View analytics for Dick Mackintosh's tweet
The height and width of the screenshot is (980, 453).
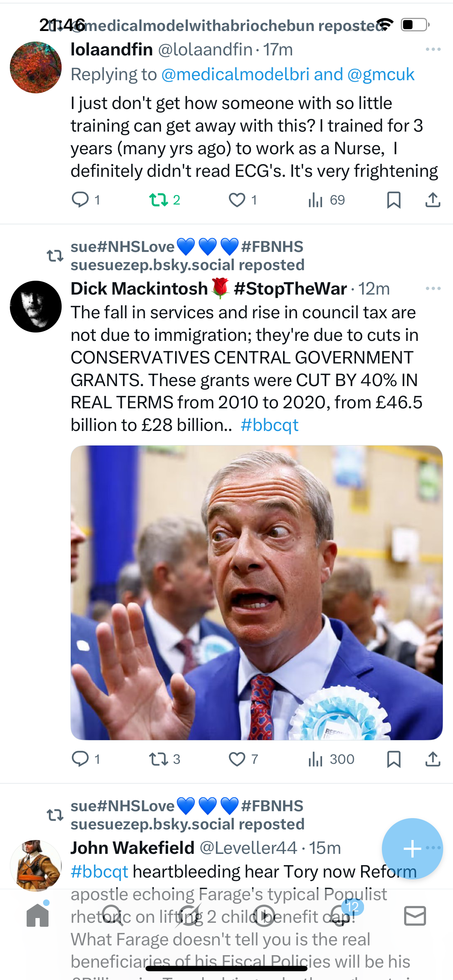tap(315, 759)
